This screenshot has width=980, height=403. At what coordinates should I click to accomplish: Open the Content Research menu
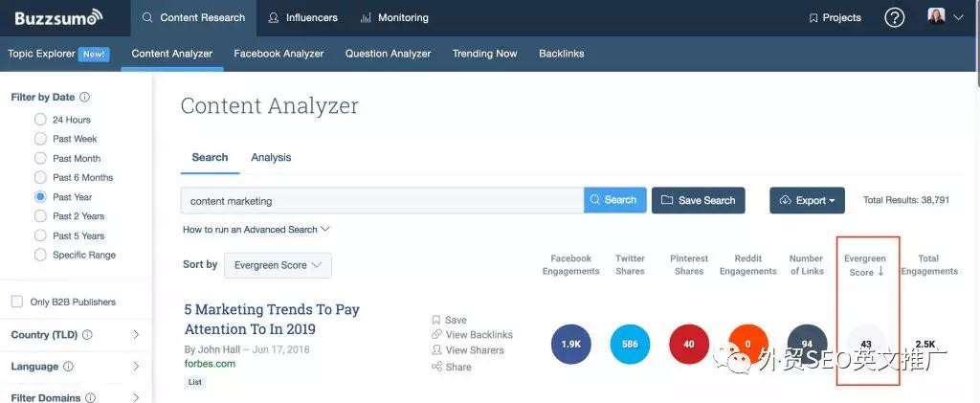coord(193,17)
